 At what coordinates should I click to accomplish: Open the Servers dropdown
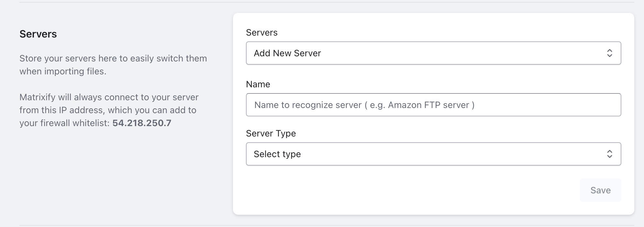click(433, 53)
